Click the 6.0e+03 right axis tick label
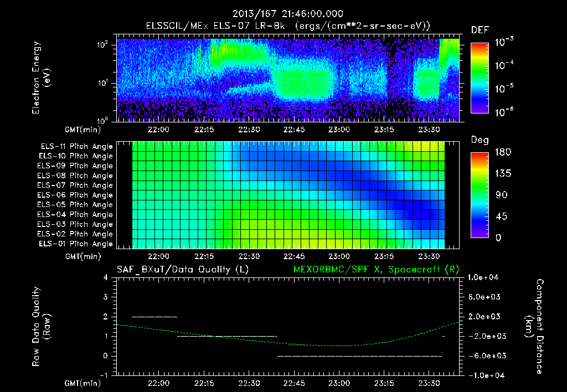Viewport: 567px width, 392px height. (x=484, y=297)
